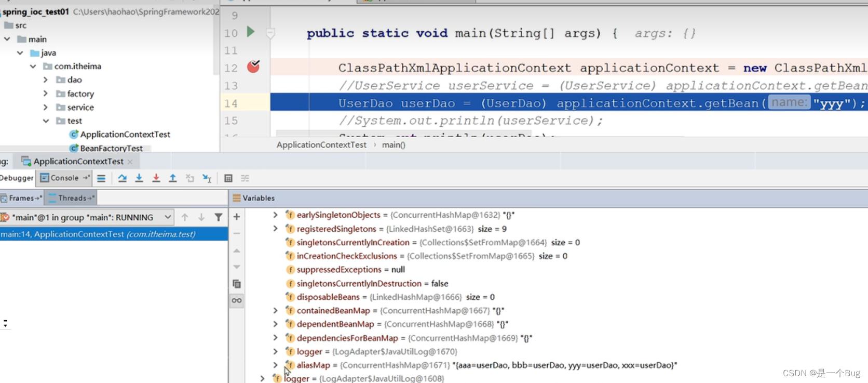Expand the earlySingletonObjects variable
This screenshot has width=868, height=383.
(x=276, y=215)
